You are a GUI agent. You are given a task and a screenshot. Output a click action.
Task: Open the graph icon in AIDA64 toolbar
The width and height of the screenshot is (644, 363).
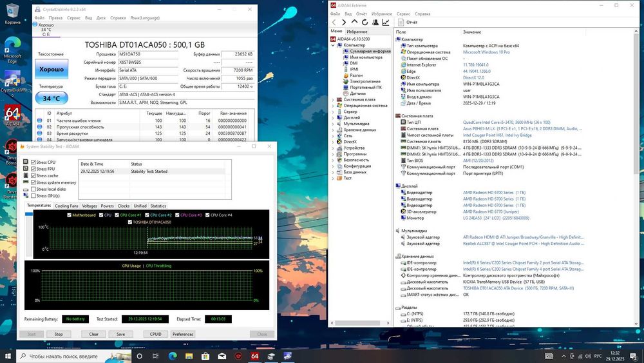[x=386, y=22]
